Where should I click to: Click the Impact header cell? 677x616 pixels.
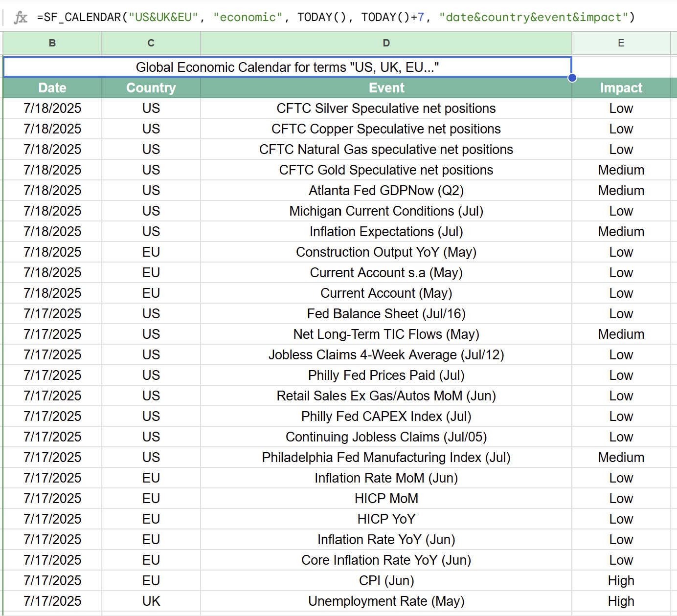(x=621, y=88)
